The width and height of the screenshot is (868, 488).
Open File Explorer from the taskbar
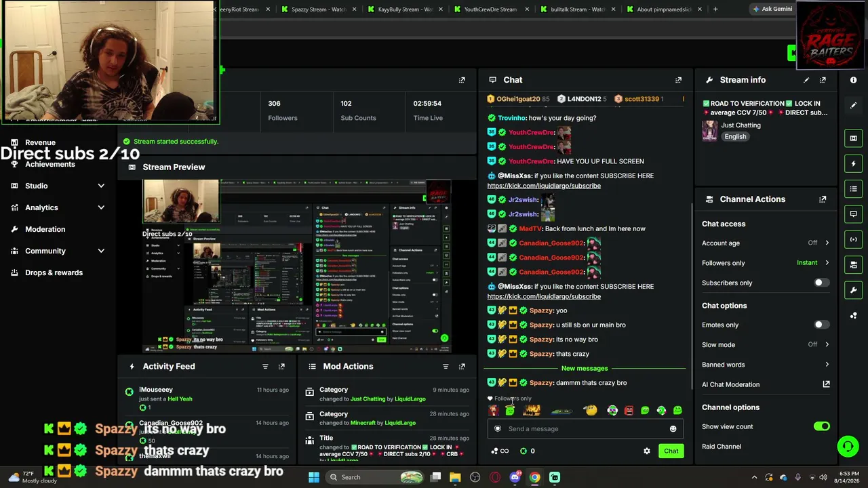455,477
